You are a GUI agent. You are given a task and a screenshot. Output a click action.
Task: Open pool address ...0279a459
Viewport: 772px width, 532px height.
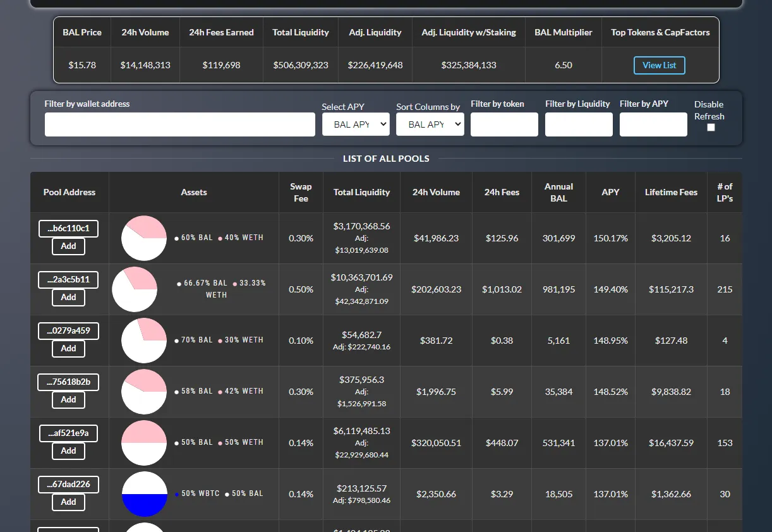tap(68, 331)
